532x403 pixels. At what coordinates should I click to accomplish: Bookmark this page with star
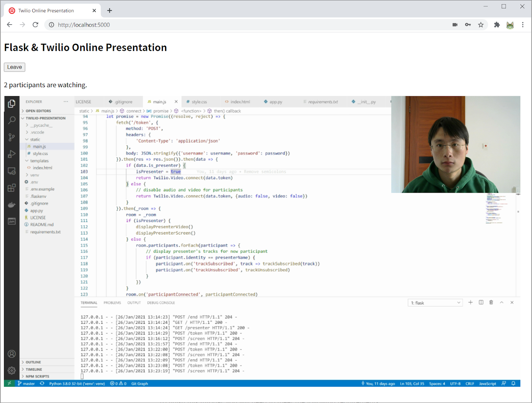[x=481, y=25]
